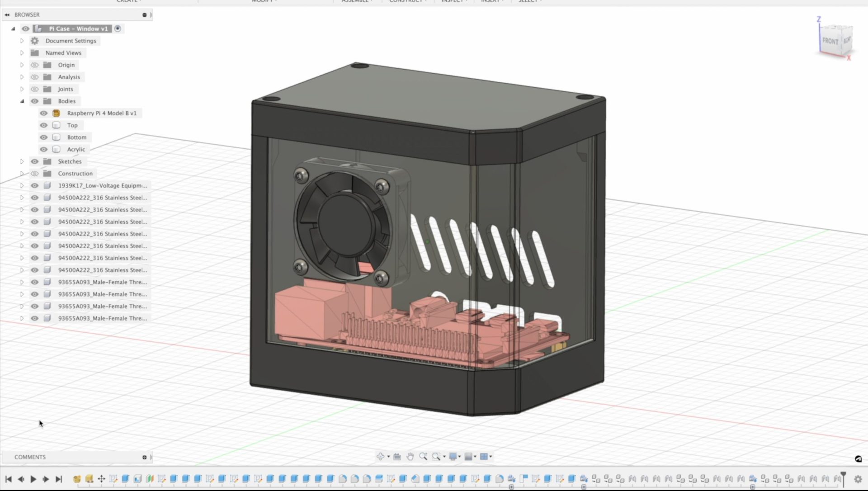Screen dimensions: 868x491
Task: Hide the Acrylic body
Action: pyautogui.click(x=43, y=149)
